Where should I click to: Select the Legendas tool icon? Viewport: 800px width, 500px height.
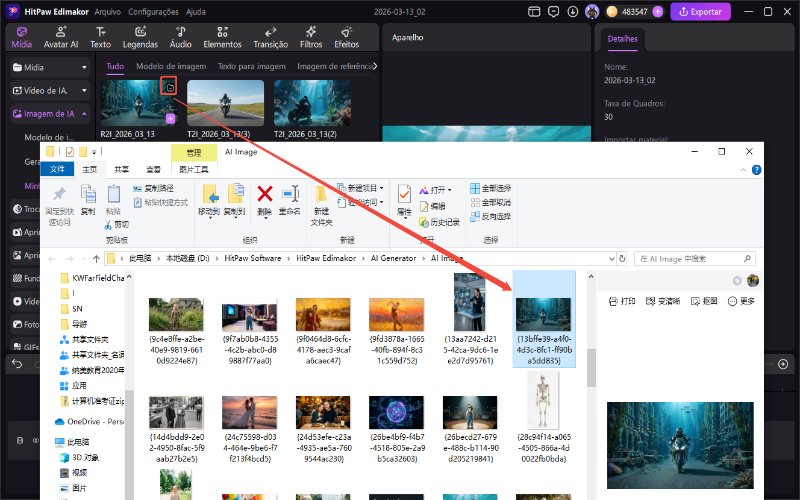click(140, 37)
